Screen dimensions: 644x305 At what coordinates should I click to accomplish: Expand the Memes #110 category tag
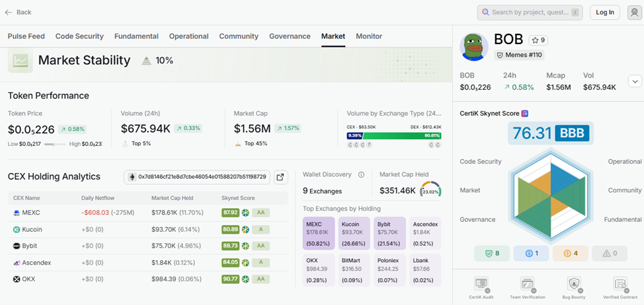[x=520, y=55]
